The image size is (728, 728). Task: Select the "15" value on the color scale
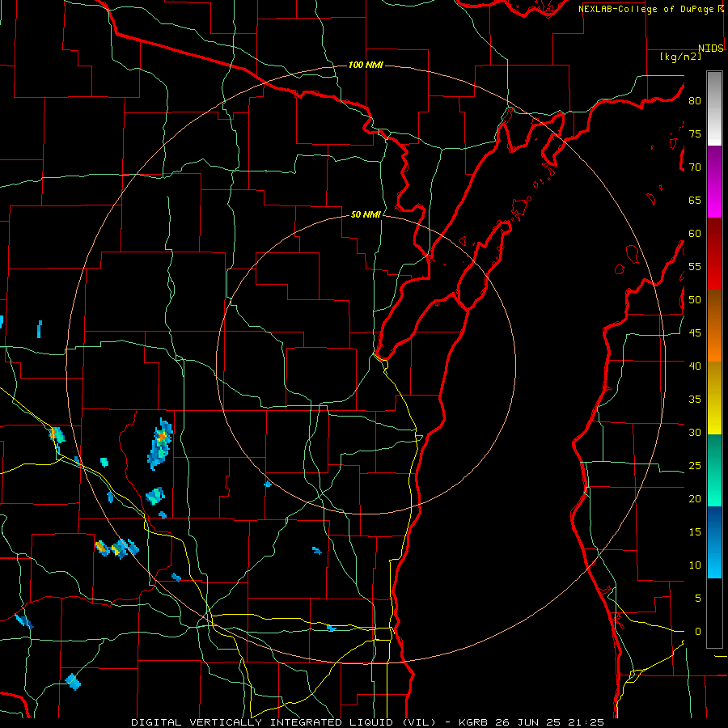coord(695,532)
